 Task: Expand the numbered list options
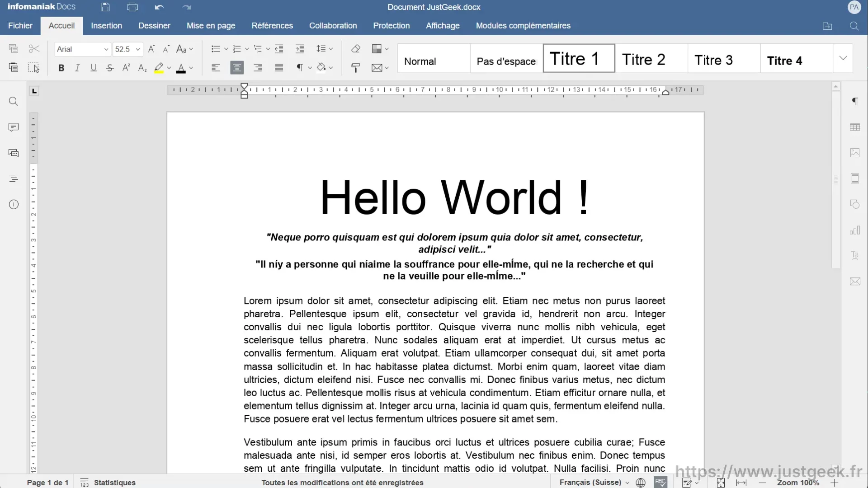[247, 49]
